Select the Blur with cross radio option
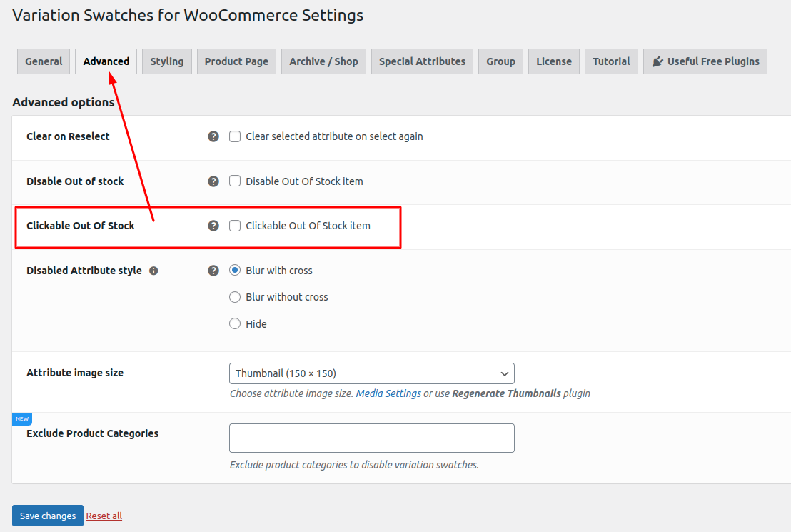Viewport: 791px width, 532px height. [x=235, y=271]
